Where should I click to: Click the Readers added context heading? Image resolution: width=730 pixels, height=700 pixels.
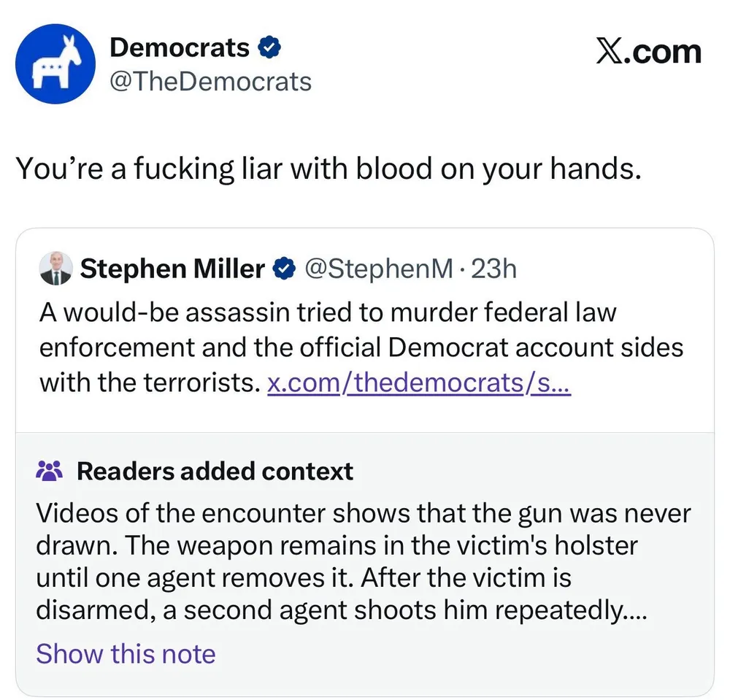tap(215, 471)
